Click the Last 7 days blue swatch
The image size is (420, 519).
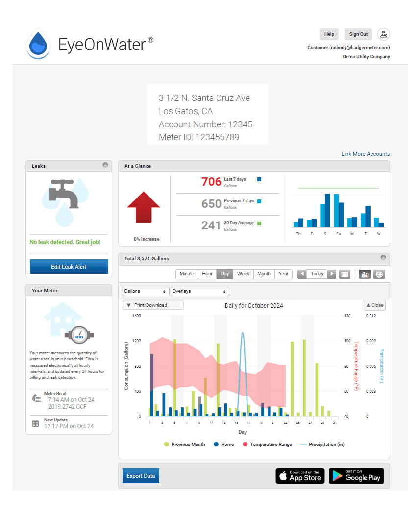(x=259, y=179)
